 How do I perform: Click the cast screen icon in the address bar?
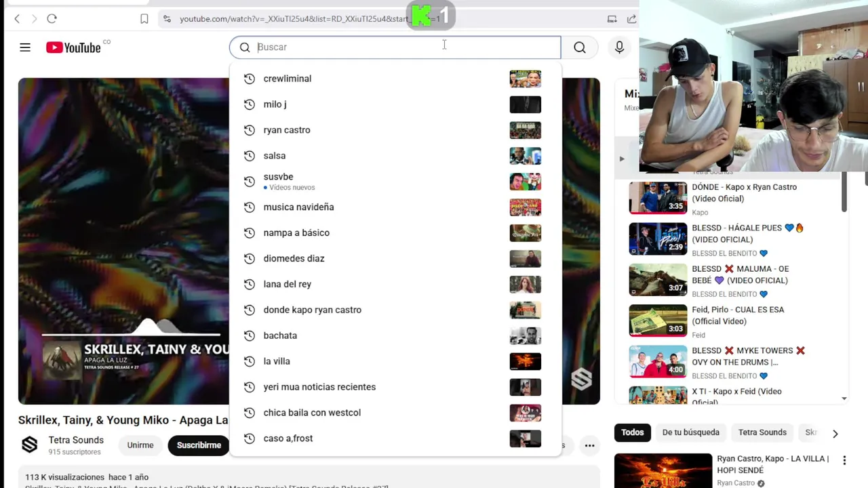coord(612,19)
